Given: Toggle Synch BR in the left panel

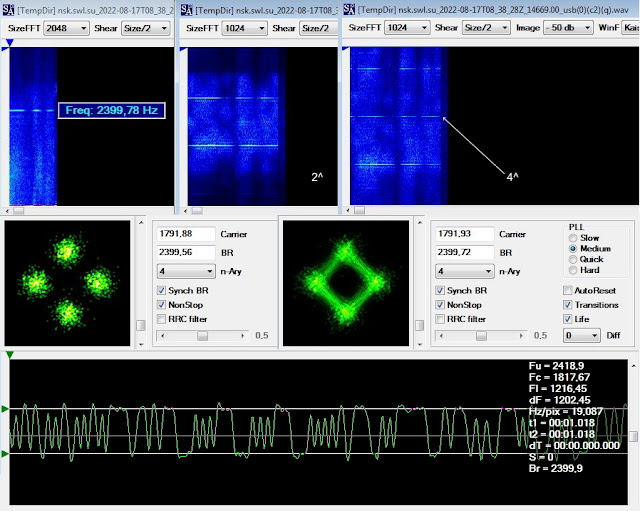Looking at the screenshot, I should (162, 291).
